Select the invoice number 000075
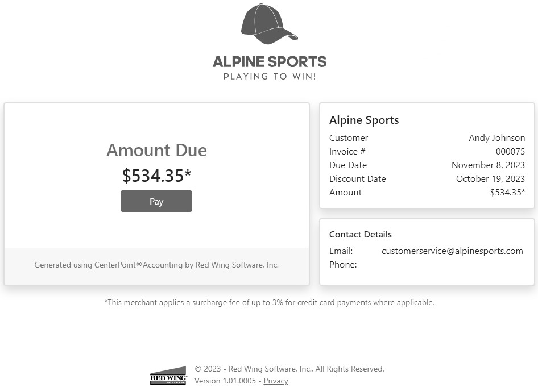The height and width of the screenshot is (392, 538). click(510, 151)
